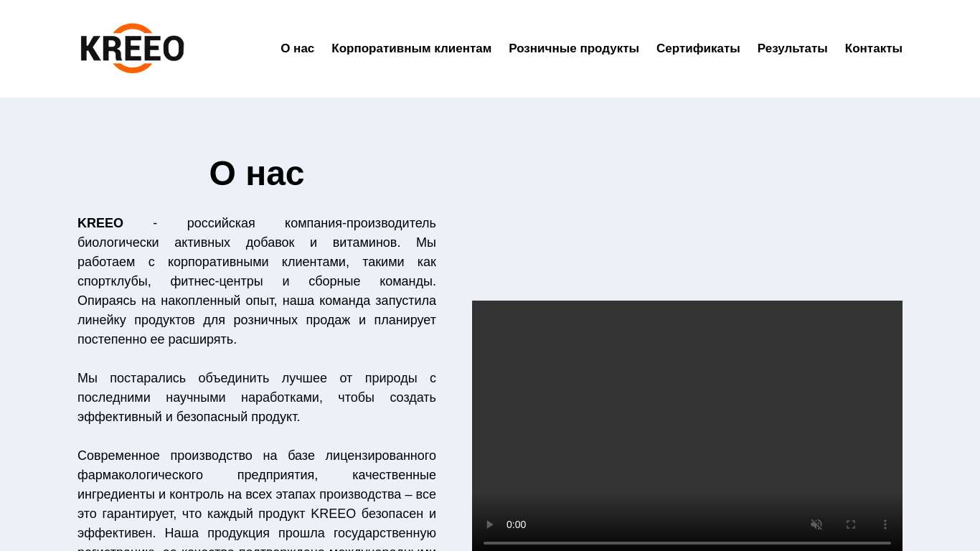
Task: Open the video overflow menu for download options
Action: tap(885, 524)
